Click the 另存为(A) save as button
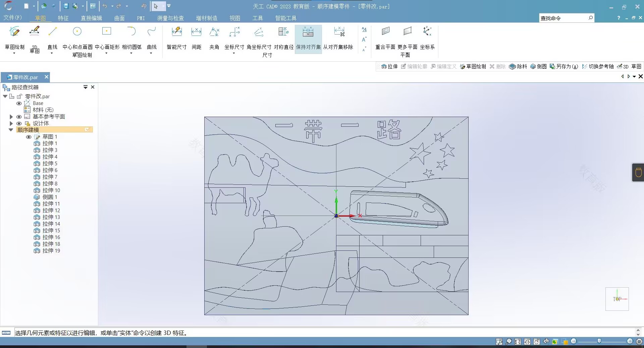This screenshot has width=644, height=348. point(564,66)
